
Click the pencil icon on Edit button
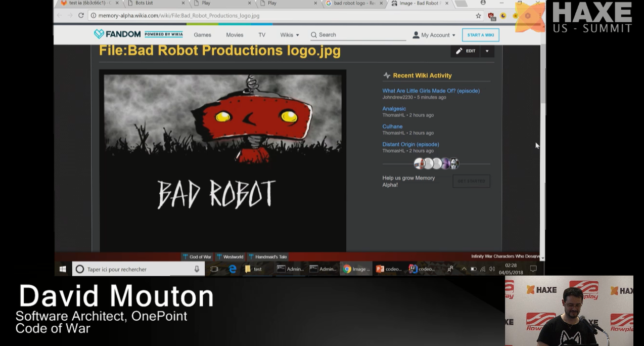pyautogui.click(x=459, y=51)
